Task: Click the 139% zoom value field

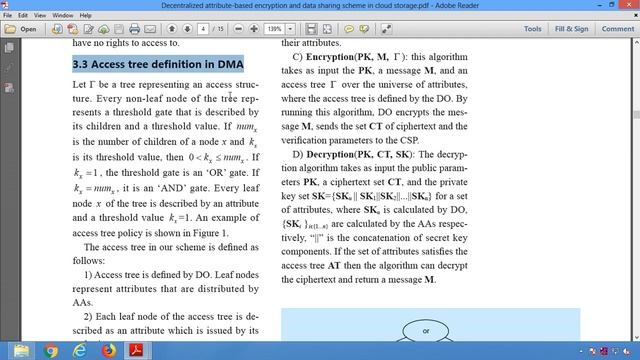Action: point(275,29)
